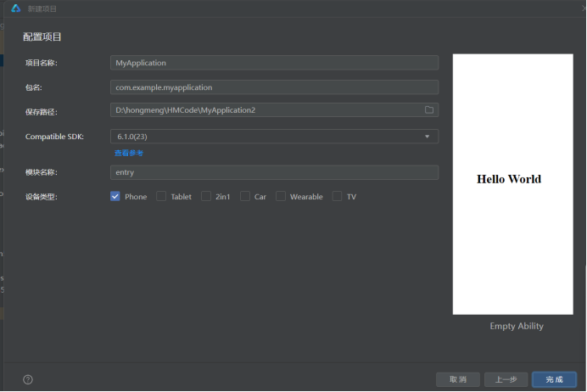Enable the Car device type
The height and width of the screenshot is (392, 587).
point(245,196)
